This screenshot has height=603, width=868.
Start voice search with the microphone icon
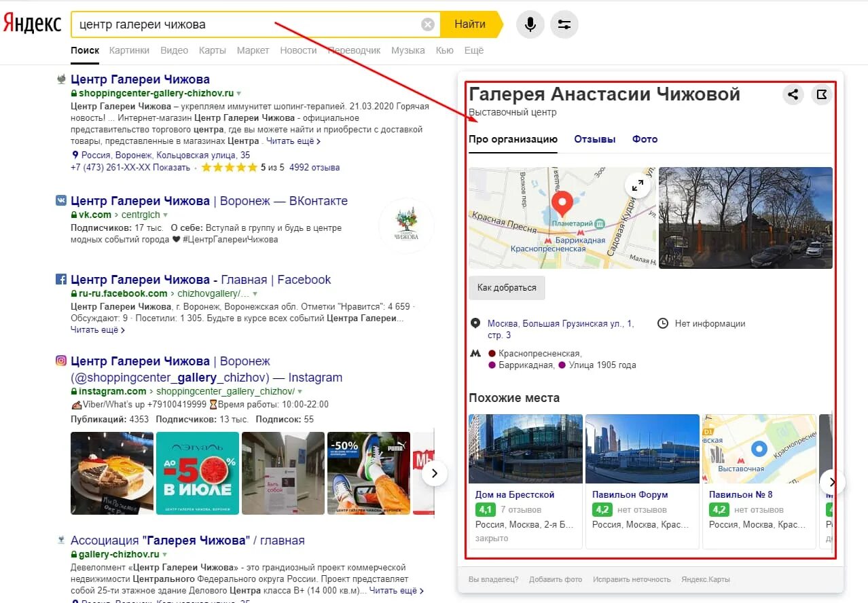point(530,24)
